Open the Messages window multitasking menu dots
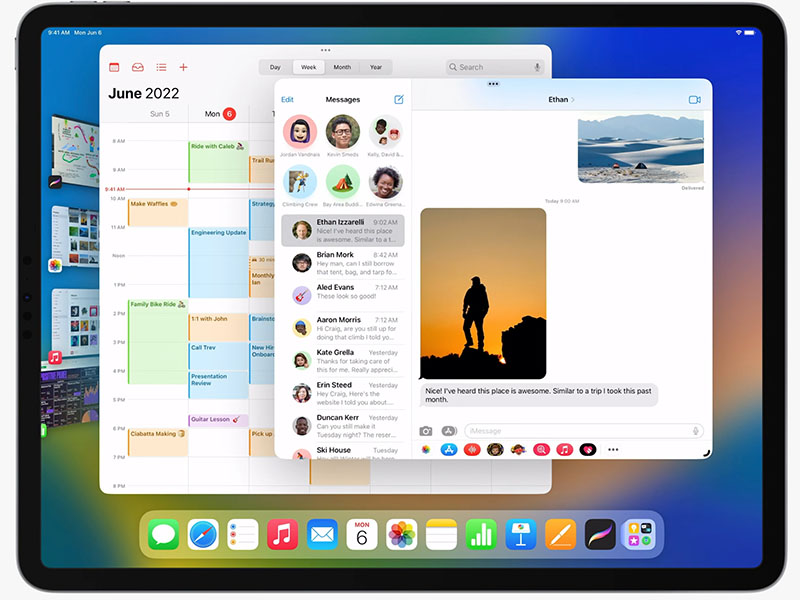This screenshot has height=600, width=800. (493, 84)
